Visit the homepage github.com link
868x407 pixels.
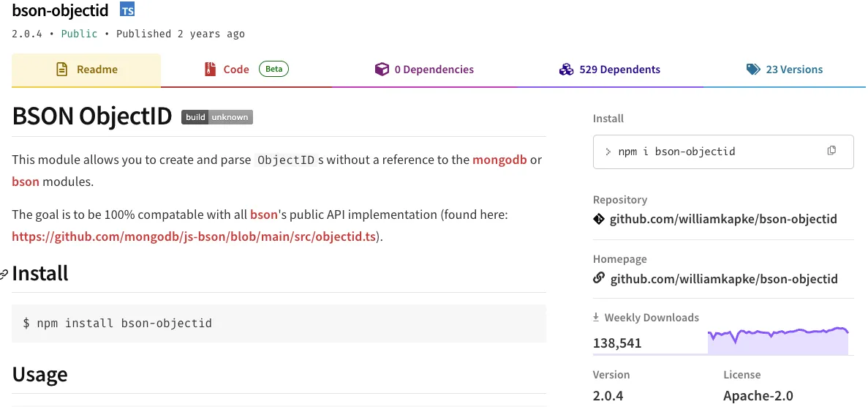click(724, 278)
